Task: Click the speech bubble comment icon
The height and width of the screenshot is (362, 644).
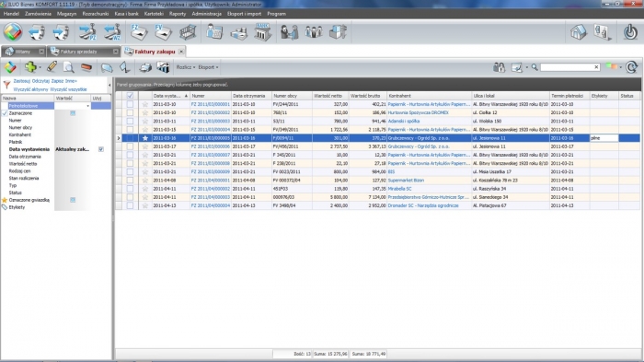Action: (x=107, y=67)
